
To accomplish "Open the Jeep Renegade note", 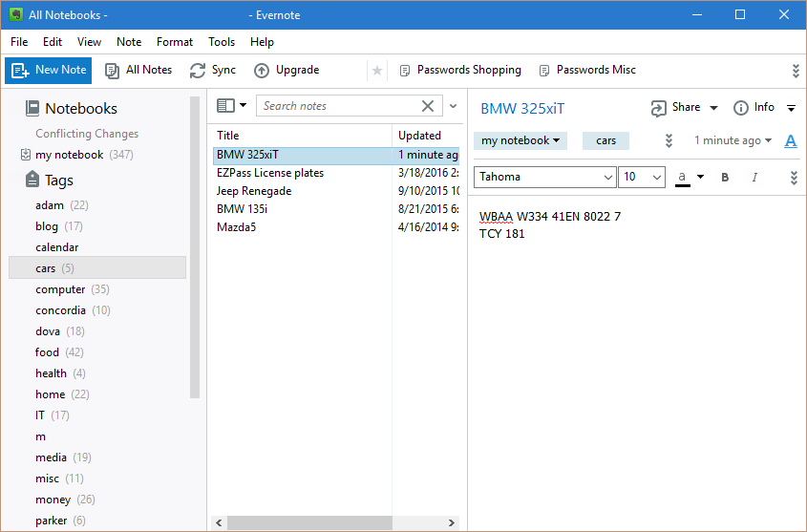I will pyautogui.click(x=335, y=191).
